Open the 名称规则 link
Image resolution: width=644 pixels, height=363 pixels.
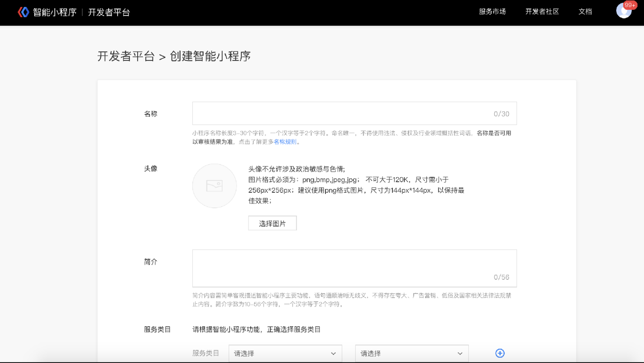pyautogui.click(x=285, y=142)
